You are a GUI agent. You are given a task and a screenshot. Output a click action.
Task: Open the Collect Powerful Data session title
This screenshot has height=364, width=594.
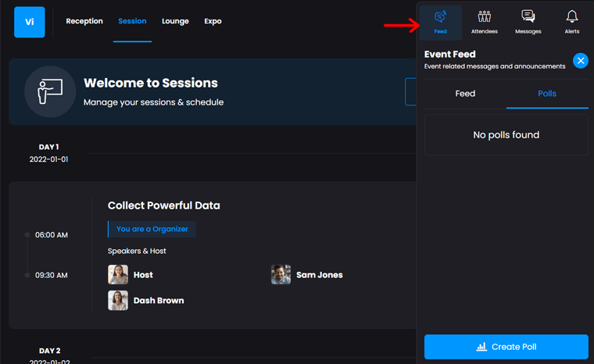coord(164,205)
